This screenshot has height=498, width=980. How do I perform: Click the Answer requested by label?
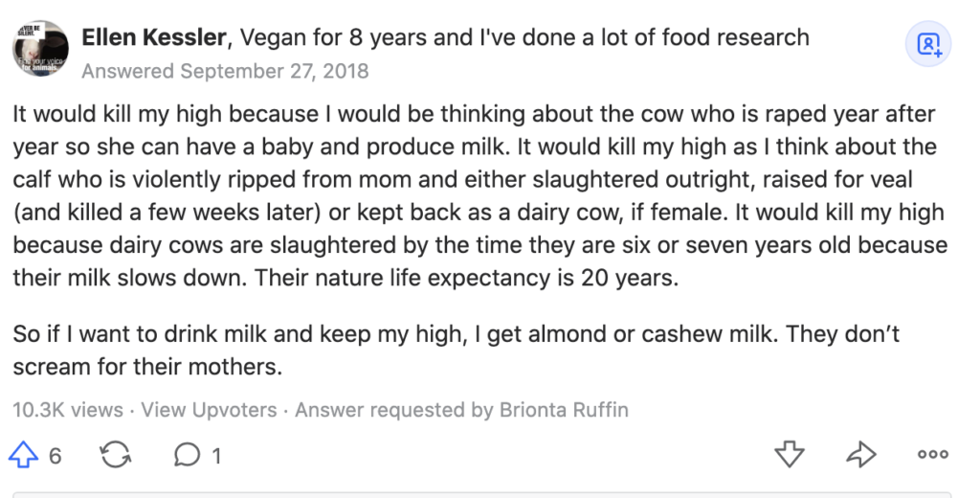(x=394, y=410)
